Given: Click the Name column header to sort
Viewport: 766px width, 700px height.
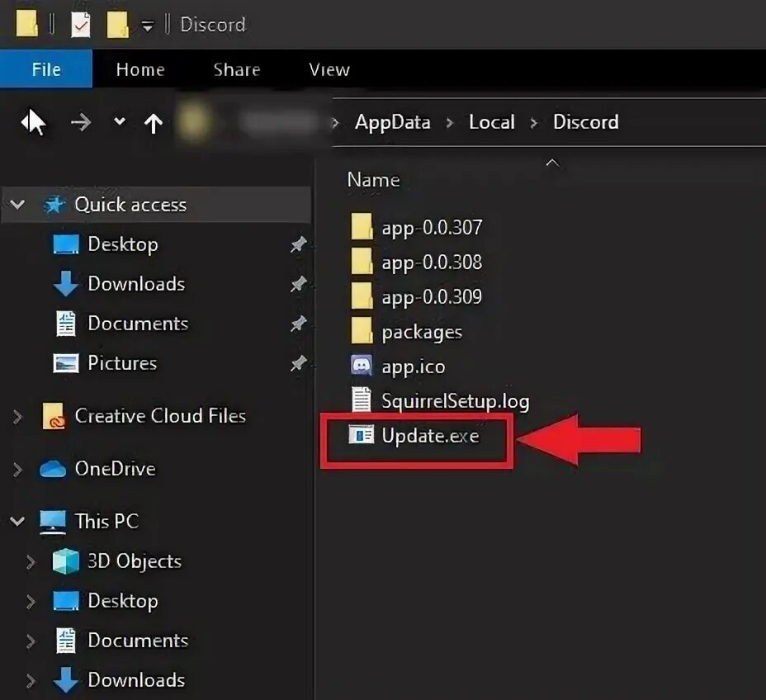Looking at the screenshot, I should (x=373, y=179).
